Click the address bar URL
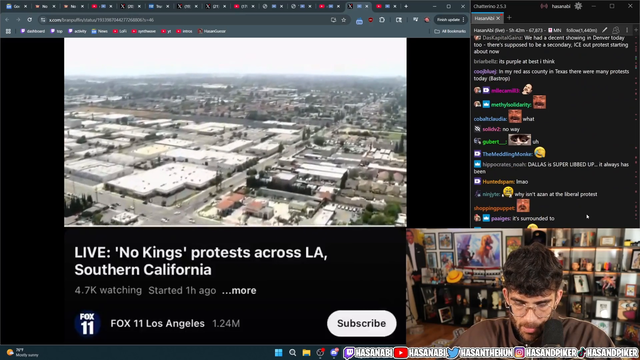 click(101, 20)
